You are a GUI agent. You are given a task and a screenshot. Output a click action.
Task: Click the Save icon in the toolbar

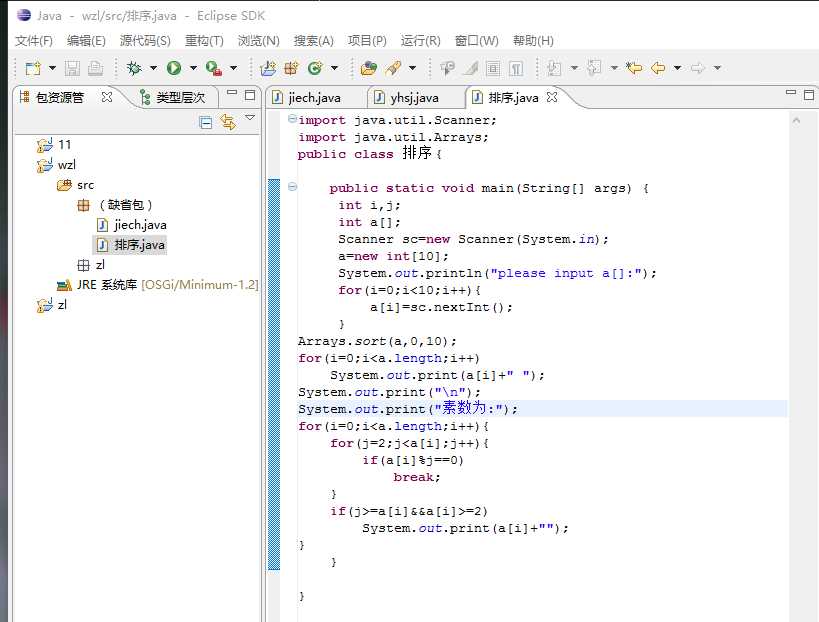pos(72,68)
